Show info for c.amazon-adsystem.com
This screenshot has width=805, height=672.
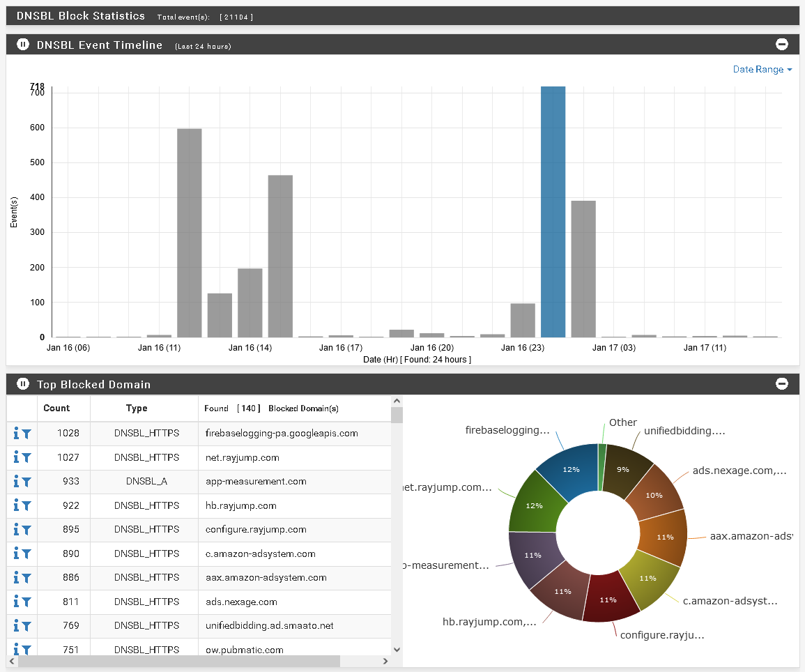16,553
